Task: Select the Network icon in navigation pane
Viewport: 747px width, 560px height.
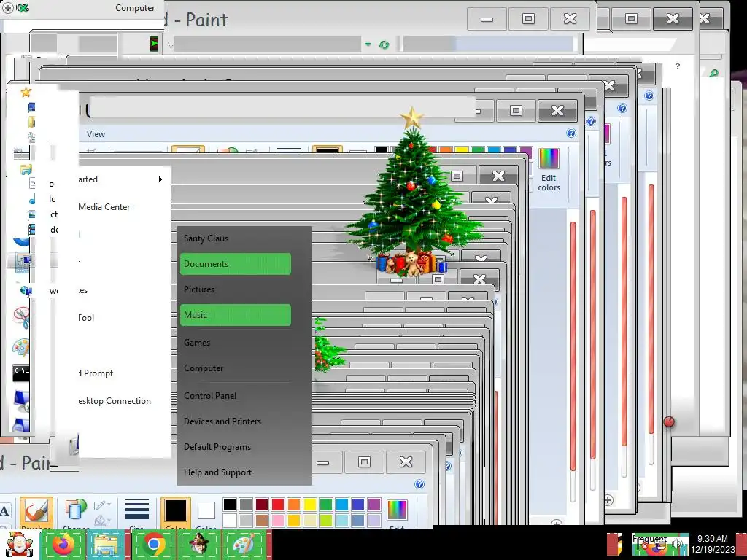Action: (26, 290)
